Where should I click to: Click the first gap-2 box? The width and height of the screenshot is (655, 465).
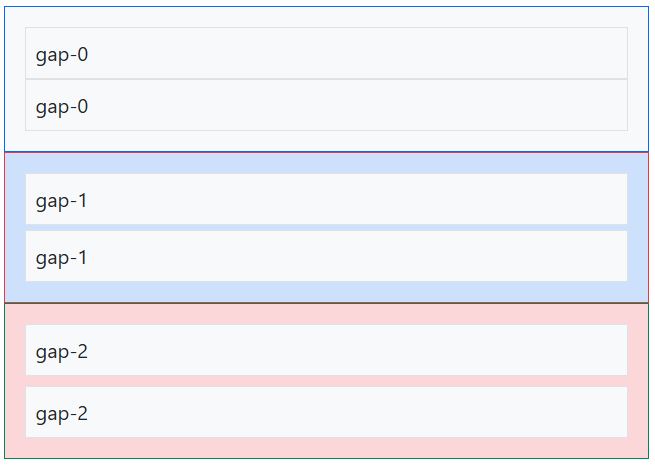point(326,350)
